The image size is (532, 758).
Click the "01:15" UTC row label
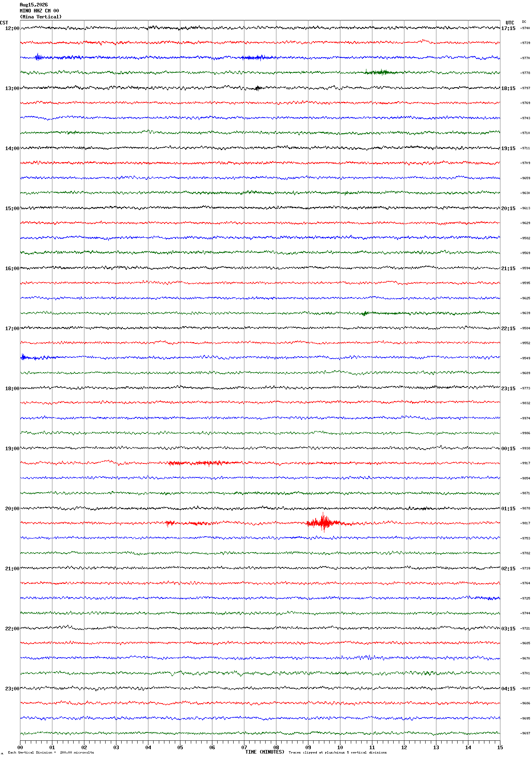tap(508, 509)
